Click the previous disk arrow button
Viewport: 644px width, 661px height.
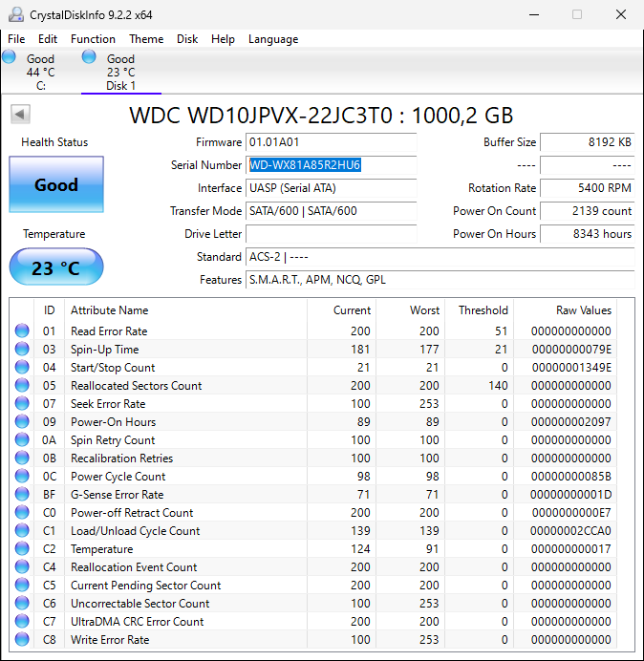click(x=20, y=114)
